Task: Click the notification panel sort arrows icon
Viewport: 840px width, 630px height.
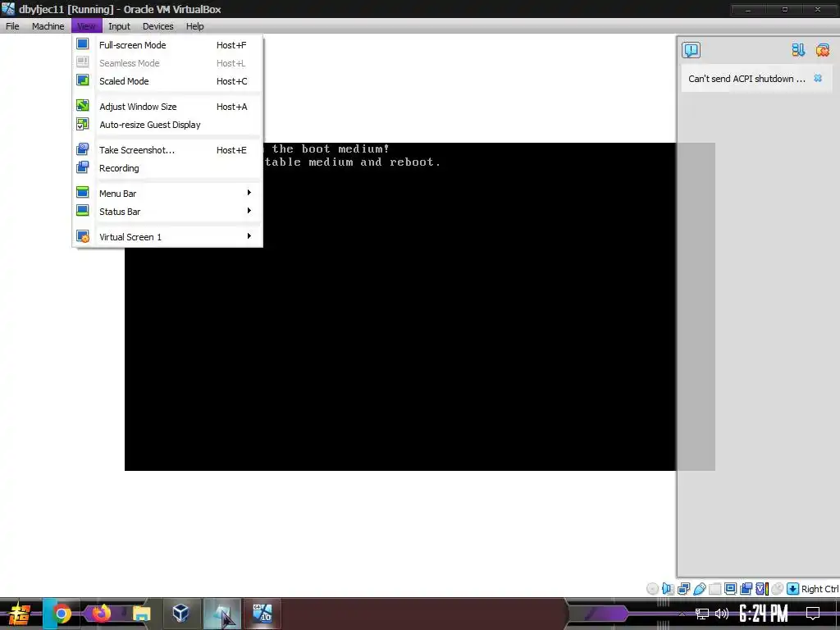Action: pyautogui.click(x=798, y=50)
